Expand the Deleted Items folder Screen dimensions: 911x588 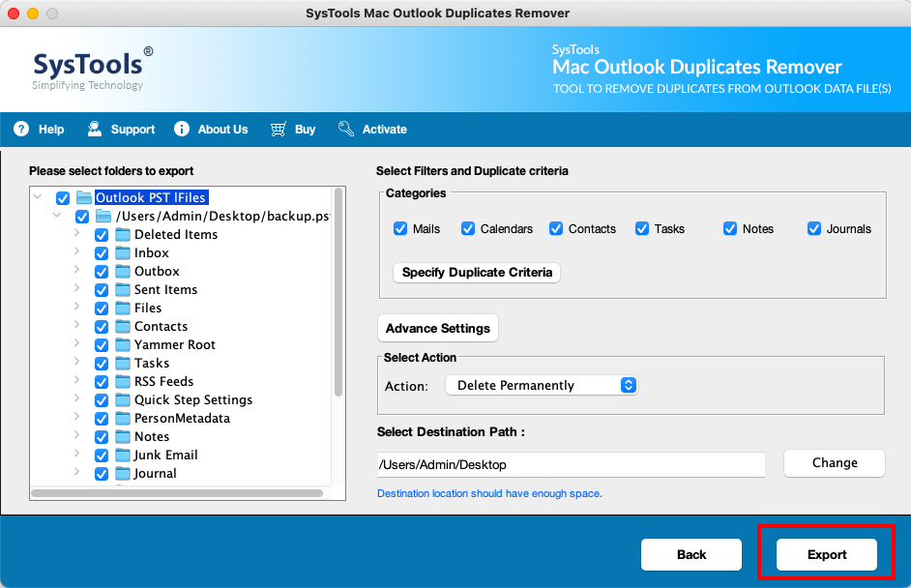tap(76, 233)
